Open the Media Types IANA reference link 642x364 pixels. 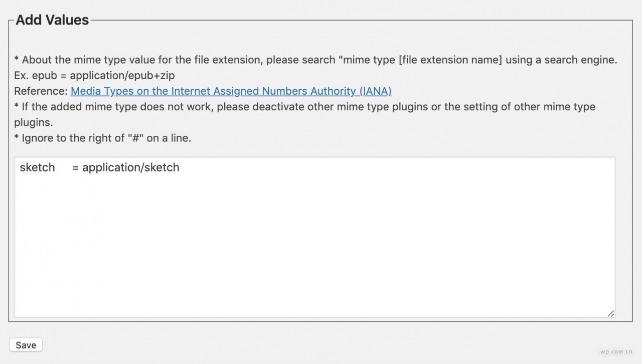(x=231, y=91)
